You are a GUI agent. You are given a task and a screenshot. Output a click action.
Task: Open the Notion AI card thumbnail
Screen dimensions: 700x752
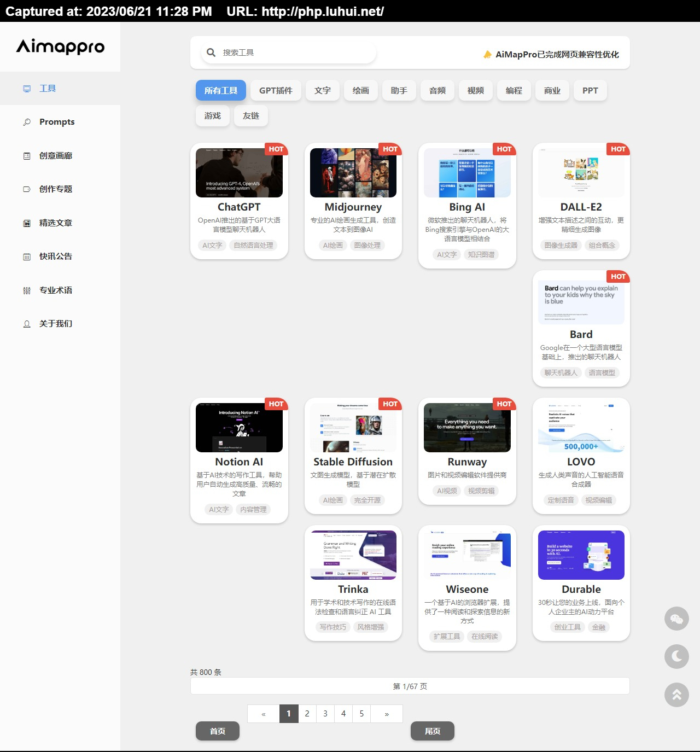239,428
